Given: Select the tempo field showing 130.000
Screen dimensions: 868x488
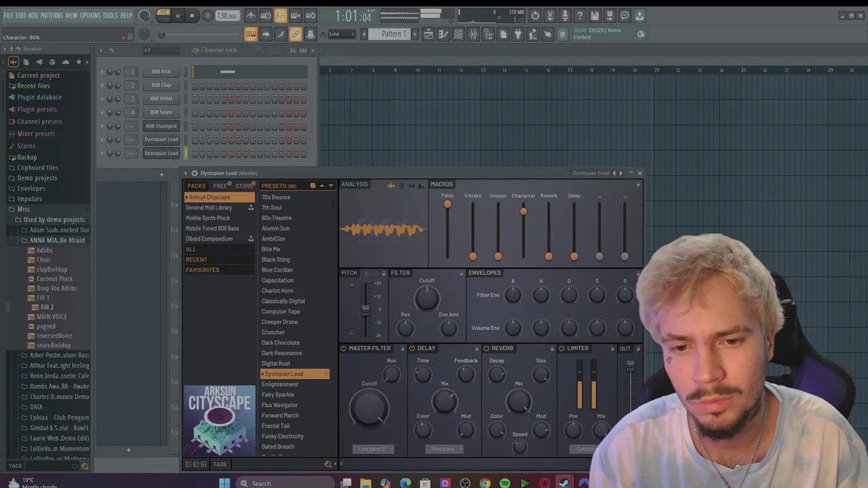Looking at the screenshot, I should [x=227, y=16].
